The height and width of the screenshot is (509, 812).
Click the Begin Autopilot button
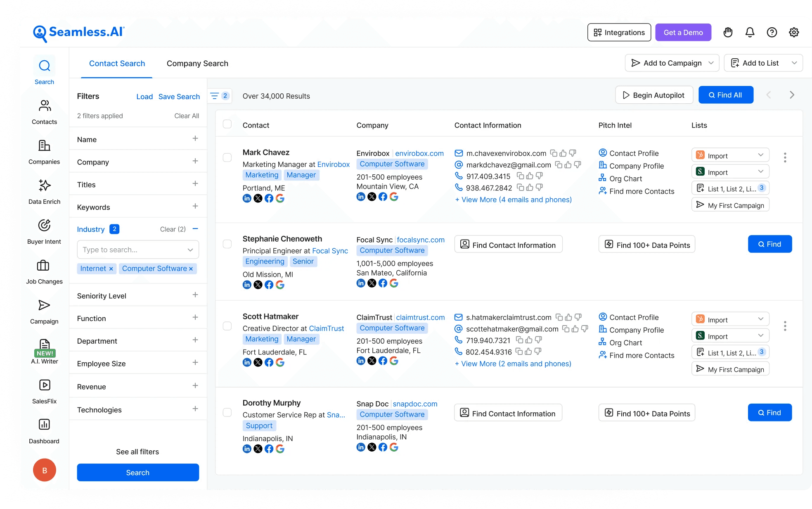coord(654,95)
